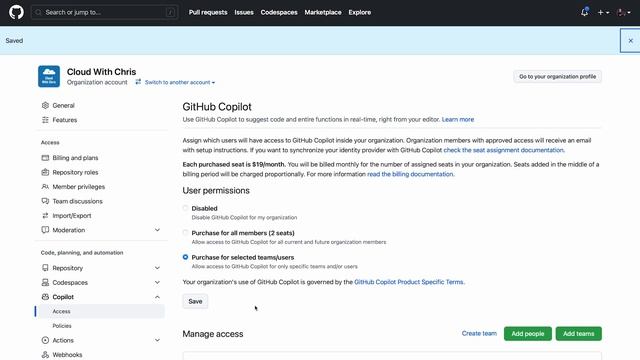Focus the Search or jump to field
640x360 pixels.
pyautogui.click(x=104, y=12)
